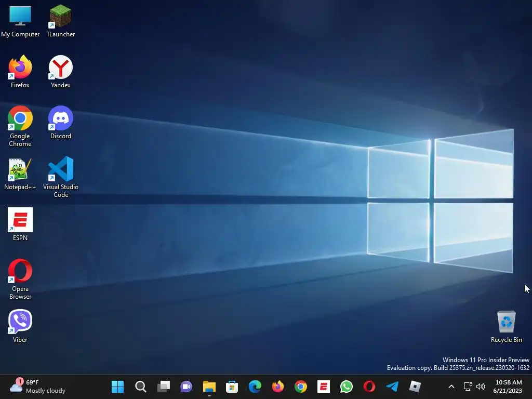Select the Viber desktop shortcut
The width and height of the screenshot is (532, 399).
[x=20, y=326]
